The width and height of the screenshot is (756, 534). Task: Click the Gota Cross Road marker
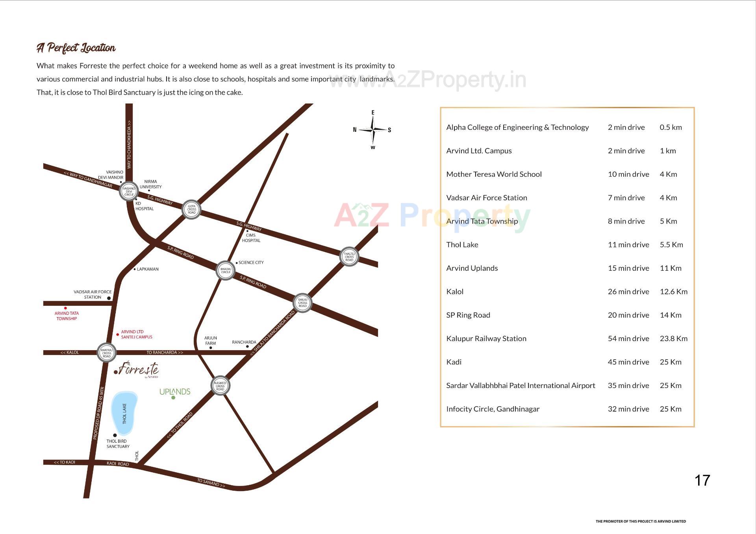(191, 209)
